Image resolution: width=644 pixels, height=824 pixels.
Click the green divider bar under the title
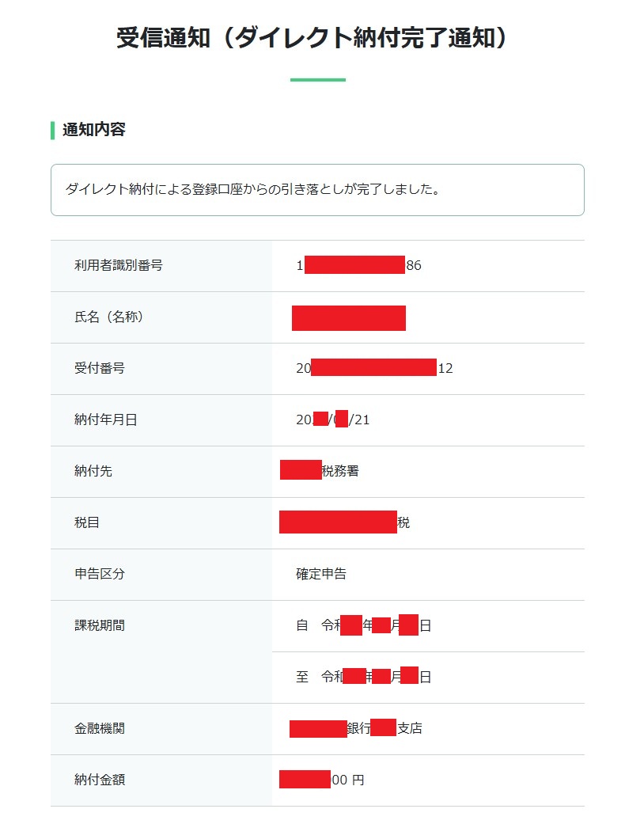tap(317, 79)
